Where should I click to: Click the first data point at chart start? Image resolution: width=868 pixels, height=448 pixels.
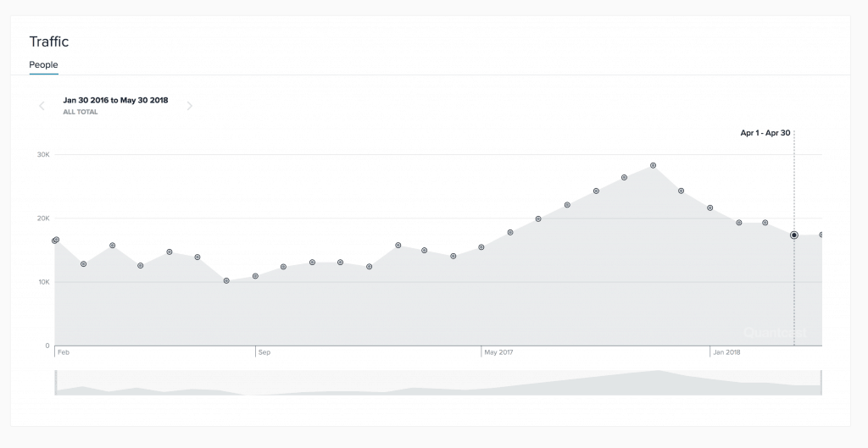pos(56,240)
